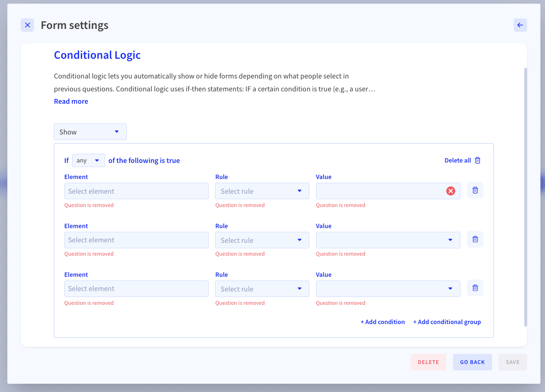Open the third row's Value dropdown

[388, 289]
